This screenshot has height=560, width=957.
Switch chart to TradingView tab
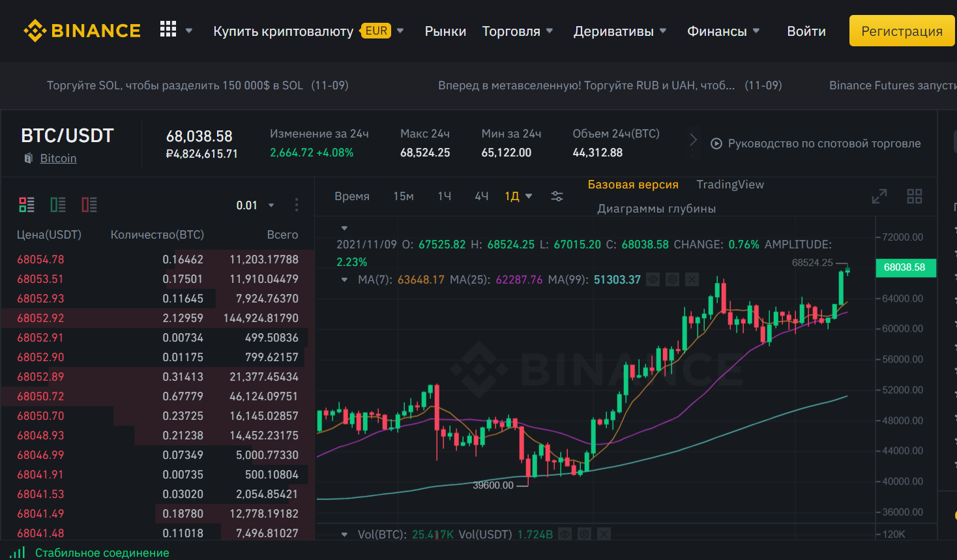(730, 184)
